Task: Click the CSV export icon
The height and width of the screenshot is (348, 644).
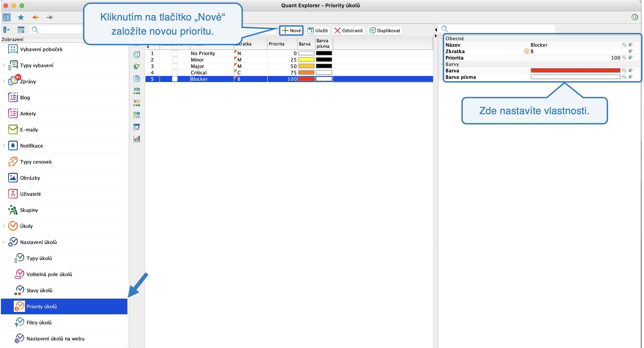Action: point(136,115)
